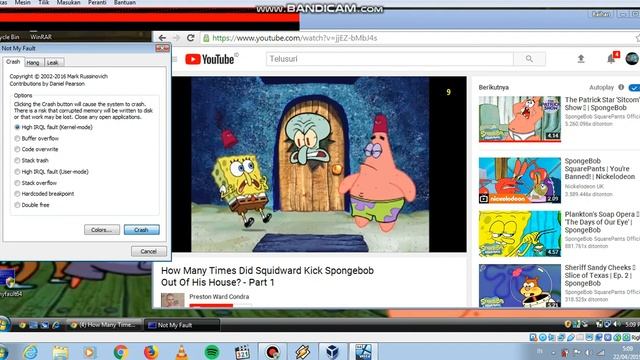Go back in the browser
640x360 pixels.
click(162, 38)
